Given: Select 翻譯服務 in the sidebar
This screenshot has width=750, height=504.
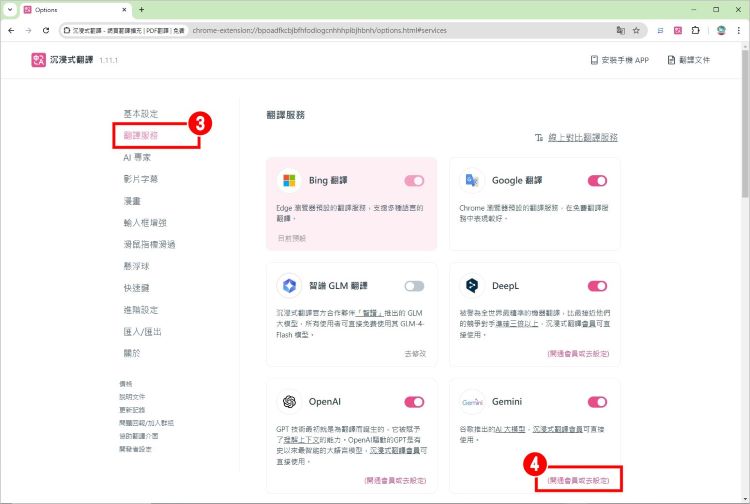Looking at the screenshot, I should 141,135.
